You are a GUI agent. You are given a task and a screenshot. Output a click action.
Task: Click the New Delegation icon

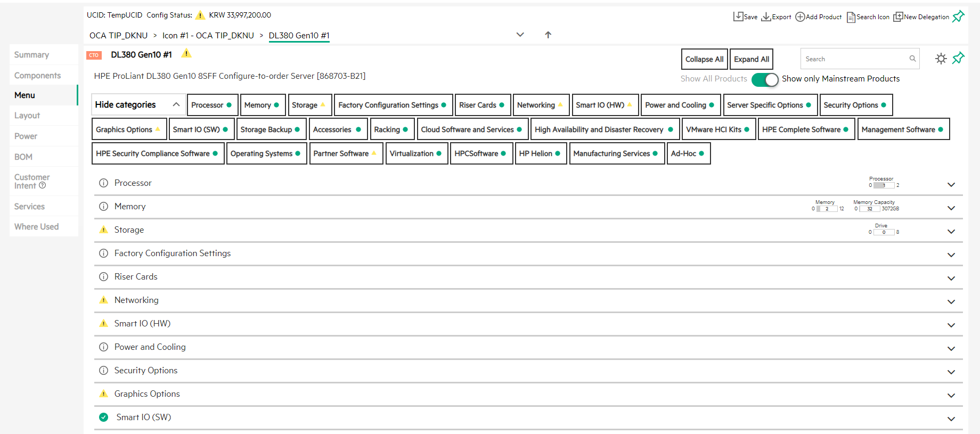[x=898, y=17]
